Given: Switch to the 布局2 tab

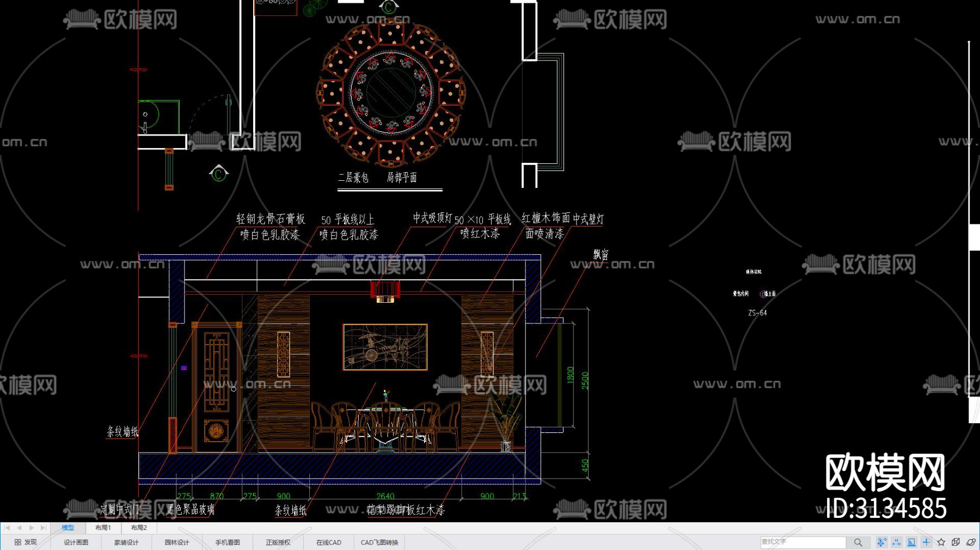Looking at the screenshot, I should [139, 528].
